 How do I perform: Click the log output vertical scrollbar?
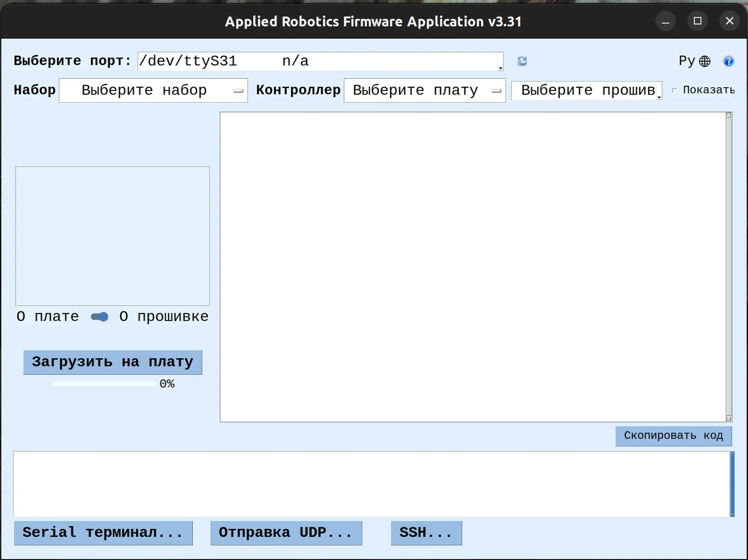[x=732, y=484]
